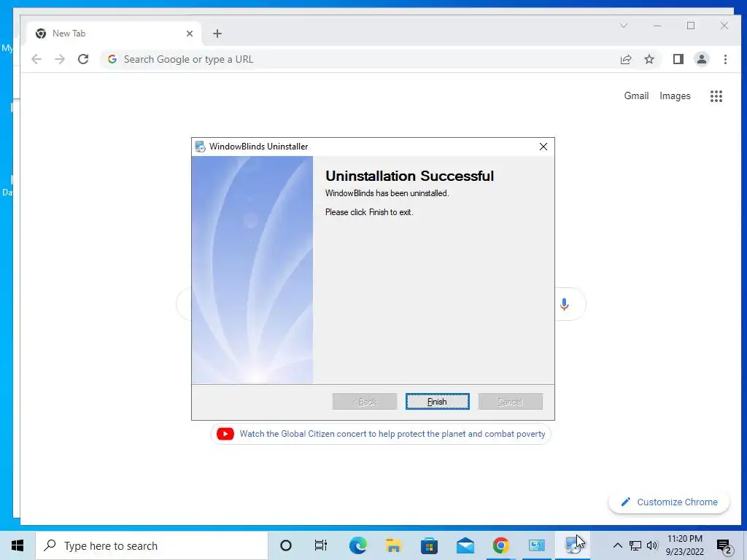
Task: Switch to Chrome on the taskbar
Action: 500,545
